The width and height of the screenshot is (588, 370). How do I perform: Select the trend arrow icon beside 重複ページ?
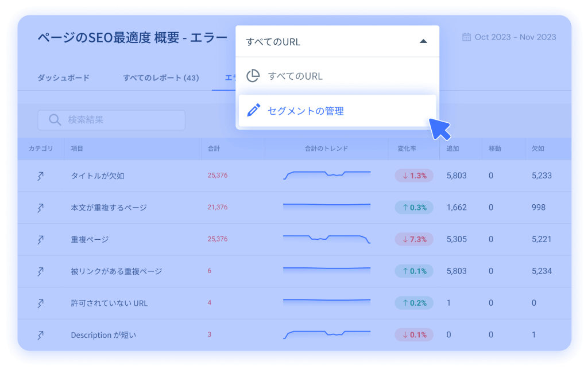coord(40,239)
